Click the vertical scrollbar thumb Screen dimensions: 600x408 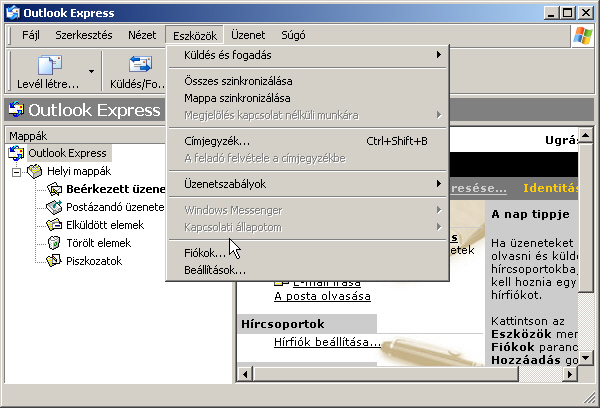(x=585, y=218)
